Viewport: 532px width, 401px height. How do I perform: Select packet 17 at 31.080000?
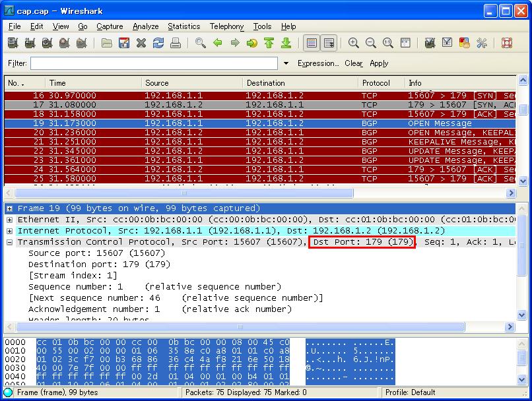(x=260, y=105)
